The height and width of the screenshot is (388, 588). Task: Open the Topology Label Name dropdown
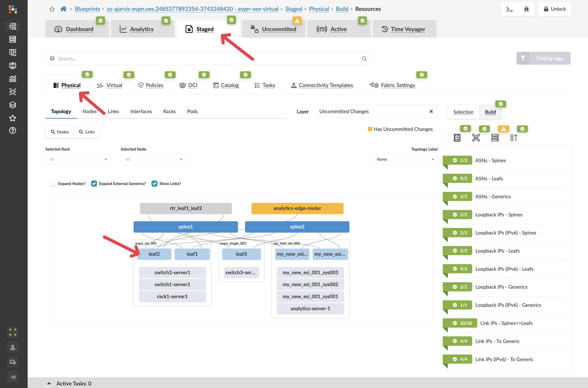coord(405,159)
